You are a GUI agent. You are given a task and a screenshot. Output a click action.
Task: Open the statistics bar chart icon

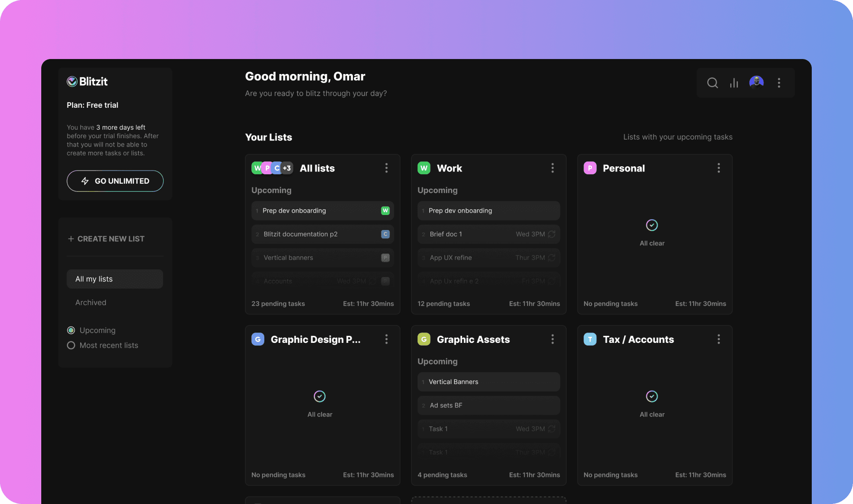[x=734, y=83]
